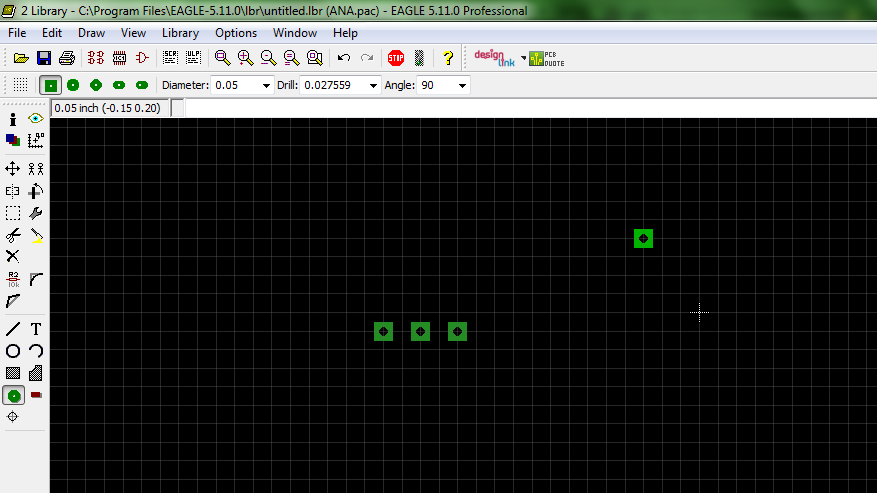The height and width of the screenshot is (493, 877).
Task: Click the DesignLink button
Action: click(x=494, y=58)
